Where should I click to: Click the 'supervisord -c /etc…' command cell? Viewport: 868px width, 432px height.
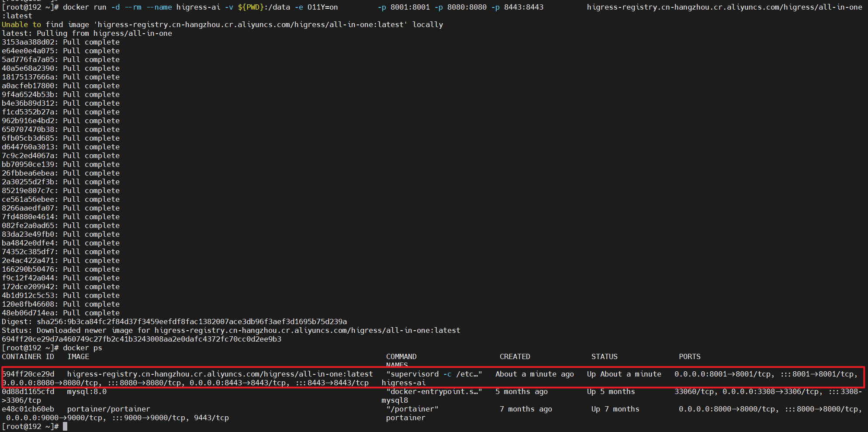click(434, 374)
